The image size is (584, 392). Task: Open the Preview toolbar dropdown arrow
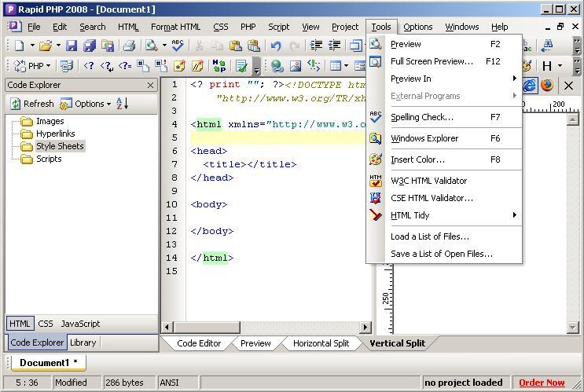click(164, 46)
